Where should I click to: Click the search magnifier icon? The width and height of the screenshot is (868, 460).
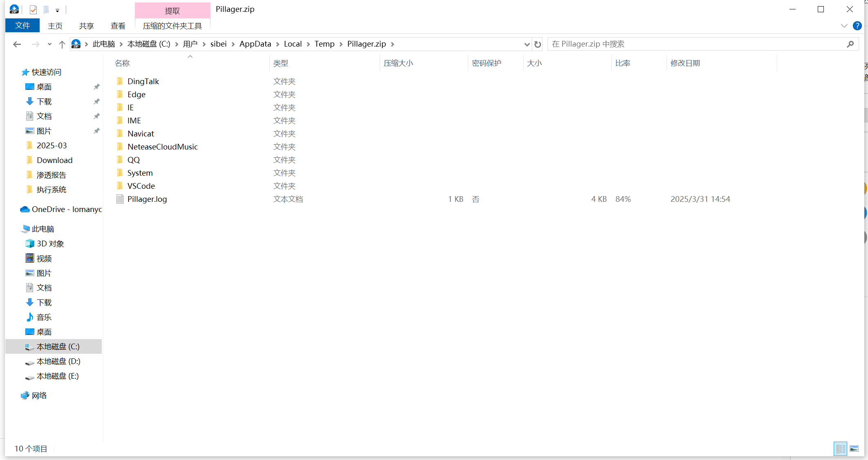850,44
